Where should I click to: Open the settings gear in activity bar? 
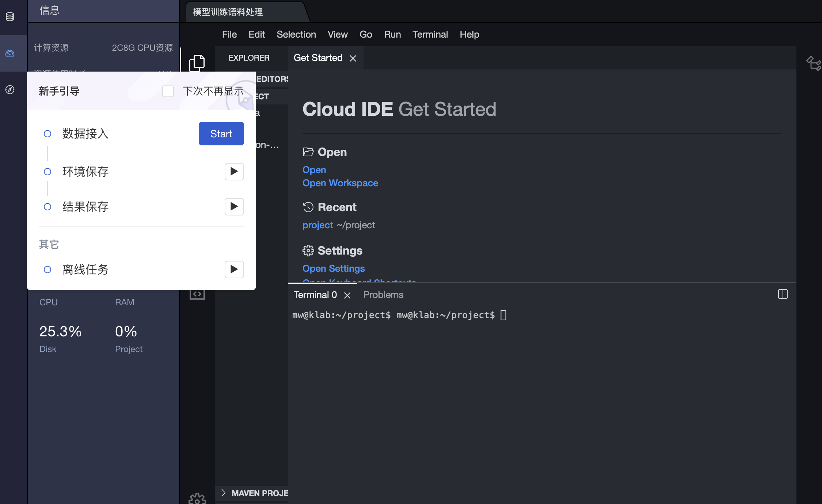197,499
